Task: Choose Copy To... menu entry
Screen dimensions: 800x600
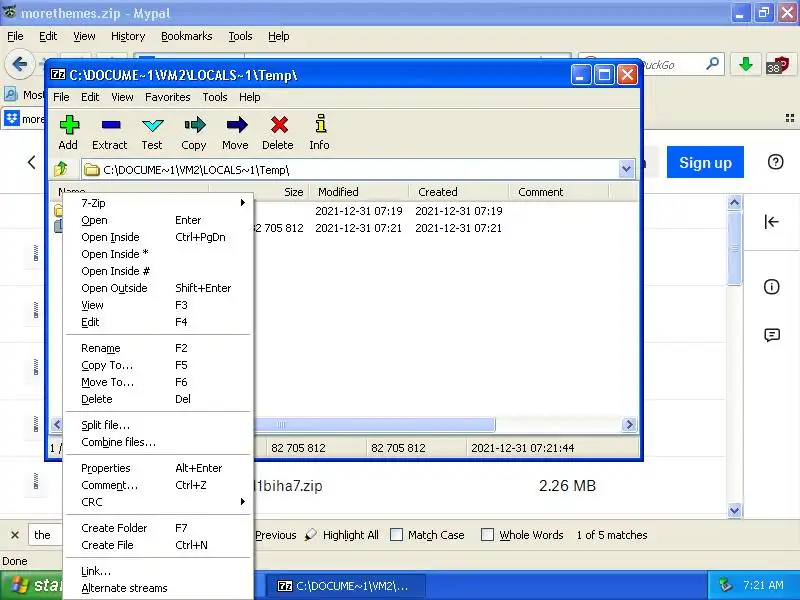Action: (158, 365)
